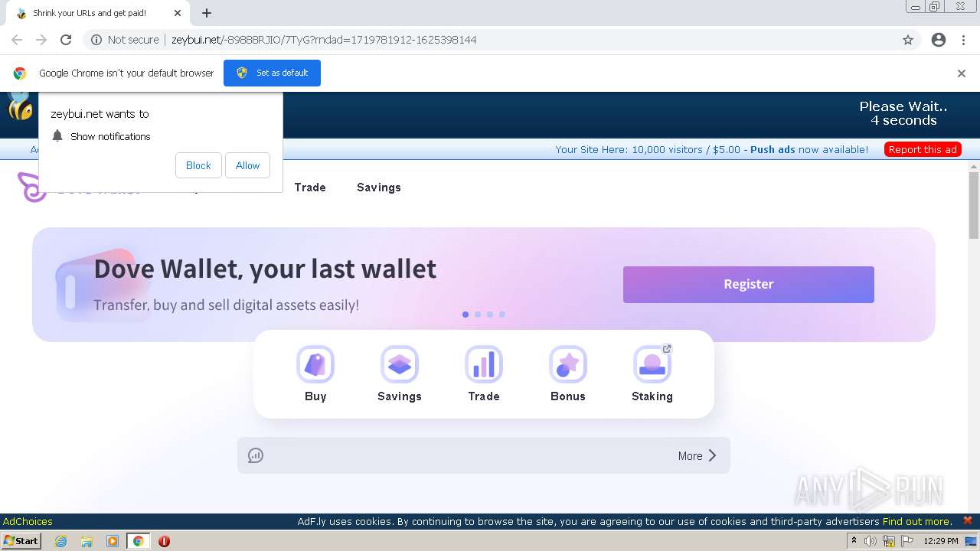The image size is (980, 551).
Task: Click the Dove Wallet headline text
Action: click(x=265, y=269)
